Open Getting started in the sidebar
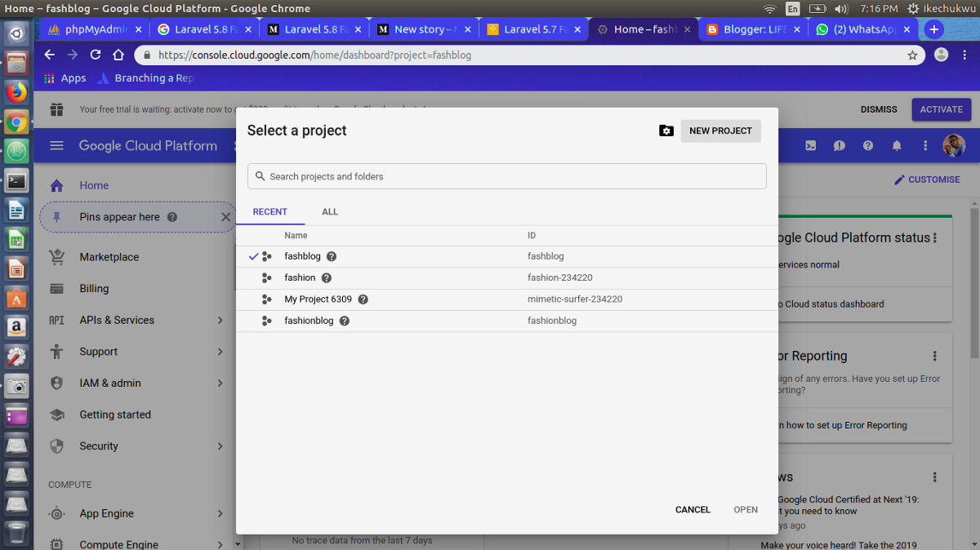 (115, 415)
